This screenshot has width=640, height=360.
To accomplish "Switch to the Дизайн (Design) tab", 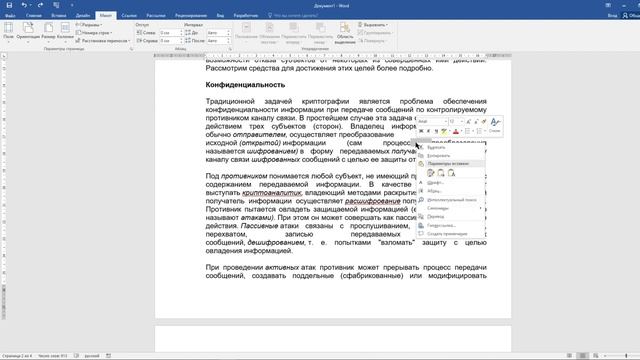I will 83,16.
